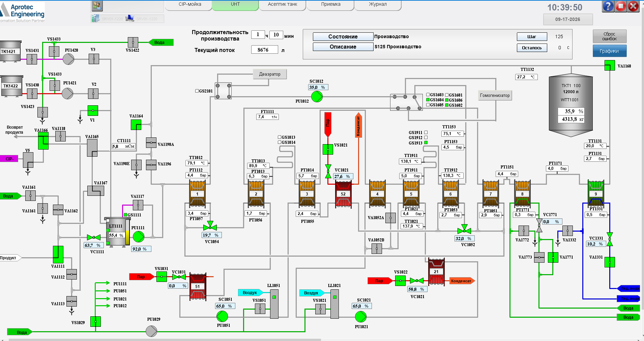This screenshot has height=341, width=644.
Task: Toggle the GS2101 indicator checkbox
Action: click(197, 91)
